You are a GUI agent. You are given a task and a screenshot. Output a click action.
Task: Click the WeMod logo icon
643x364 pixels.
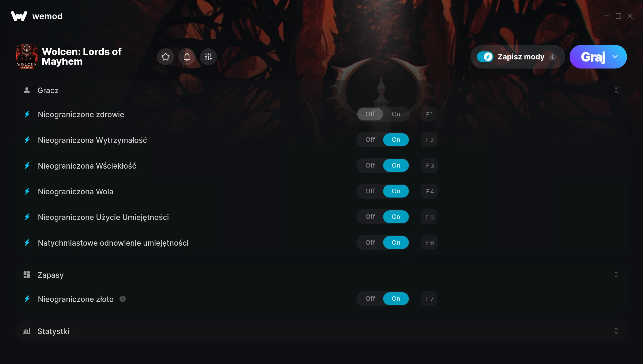[x=19, y=16]
